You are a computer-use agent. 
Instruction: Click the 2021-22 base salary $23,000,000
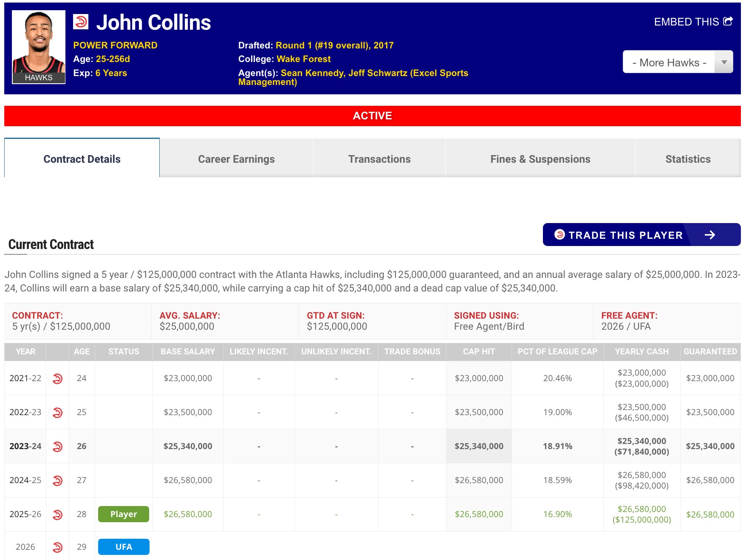pyautogui.click(x=188, y=378)
